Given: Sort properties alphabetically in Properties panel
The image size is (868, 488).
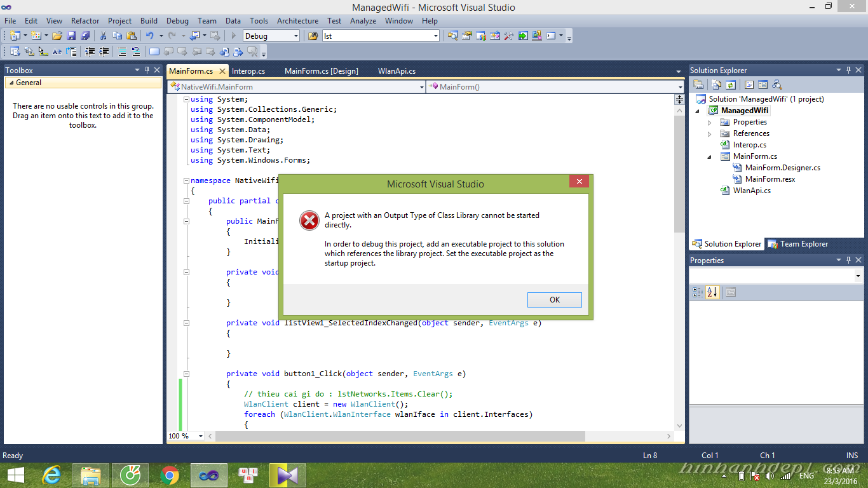Looking at the screenshot, I should coord(712,292).
